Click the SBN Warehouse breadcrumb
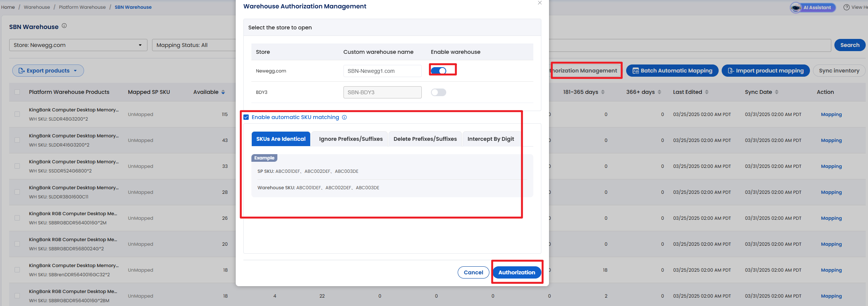 tap(133, 7)
